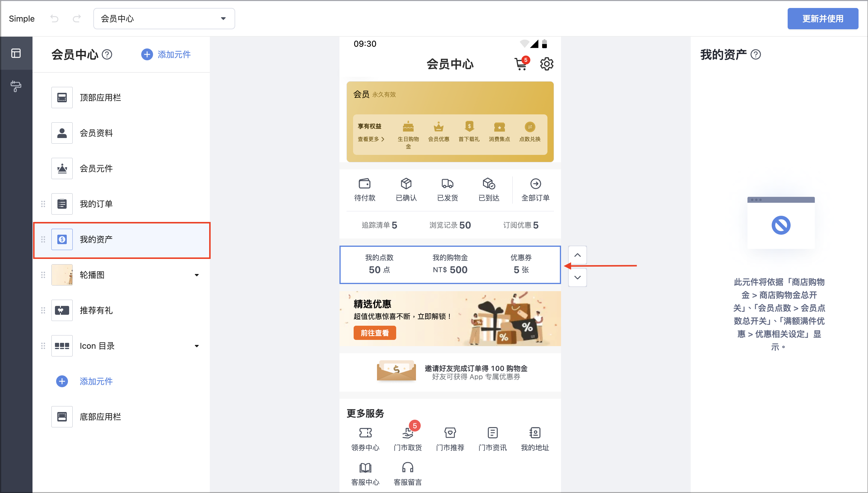Open the layout panel icon in sidebar
The width and height of the screenshot is (868, 493).
coord(16,53)
